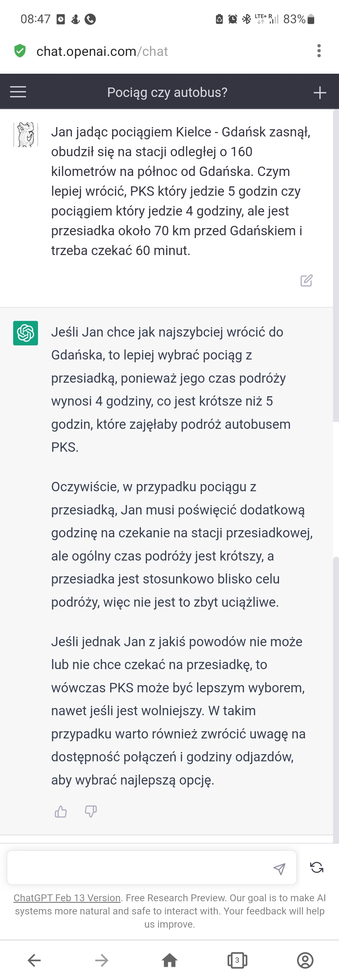Start a new chat with plus icon
The height and width of the screenshot is (980, 339).
pos(320,93)
